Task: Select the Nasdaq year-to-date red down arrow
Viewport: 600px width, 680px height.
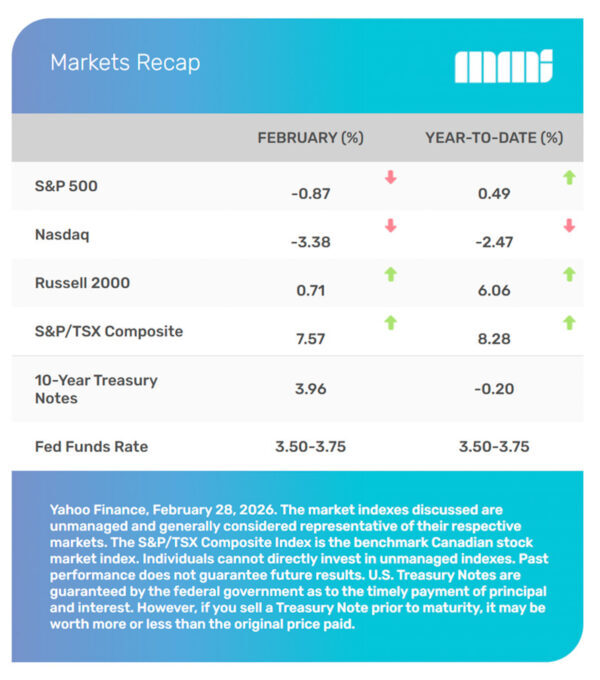Action: tap(569, 226)
